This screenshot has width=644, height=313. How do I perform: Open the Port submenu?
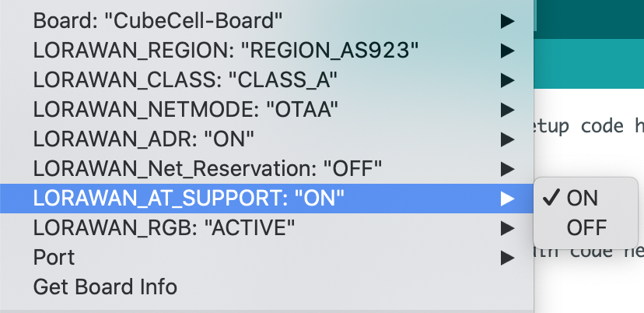[x=54, y=258]
